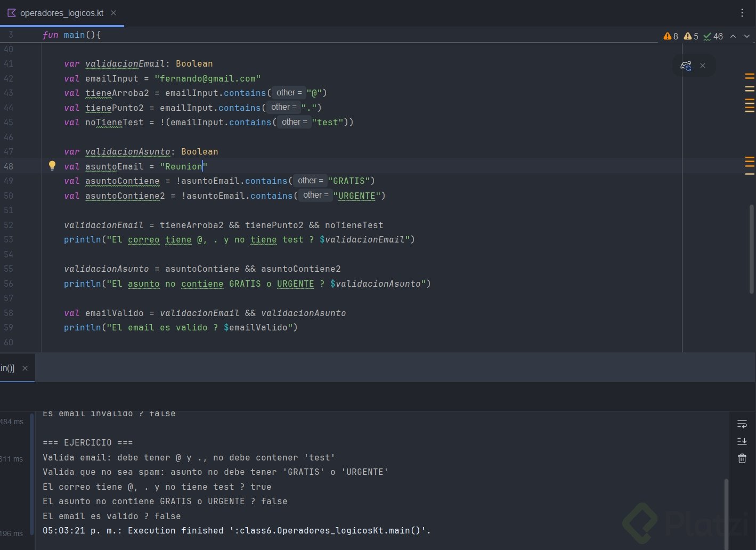Screen dimensions: 756x550
Task: Click line number 42 in the gutter
Action: click(x=8, y=78)
